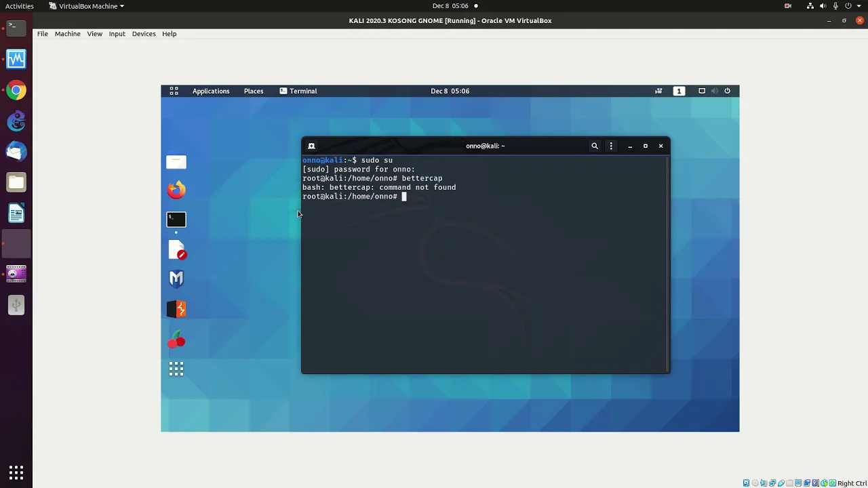Screen dimensions: 868x488
Task: Open System Monitor from the Ubuntu dock
Action: [x=16, y=59]
